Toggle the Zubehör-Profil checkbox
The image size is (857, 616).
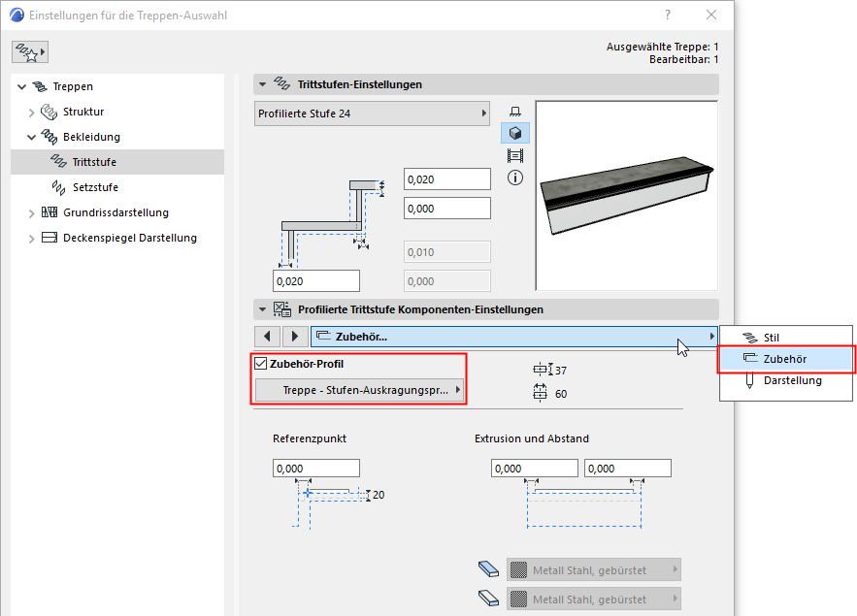point(261,364)
